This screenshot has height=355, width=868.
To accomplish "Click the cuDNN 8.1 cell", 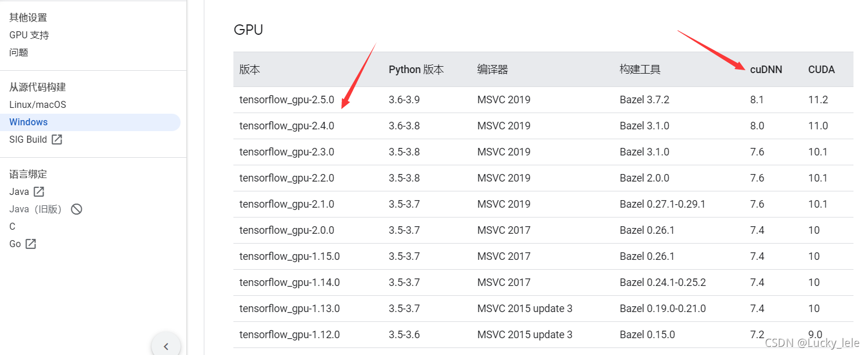I will pyautogui.click(x=757, y=100).
